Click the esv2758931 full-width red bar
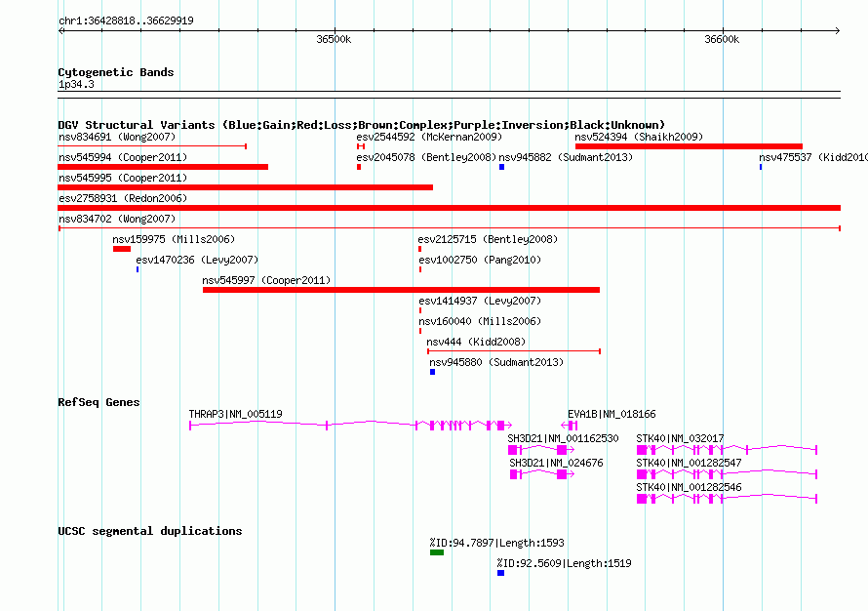This screenshot has height=611, width=868. click(449, 208)
